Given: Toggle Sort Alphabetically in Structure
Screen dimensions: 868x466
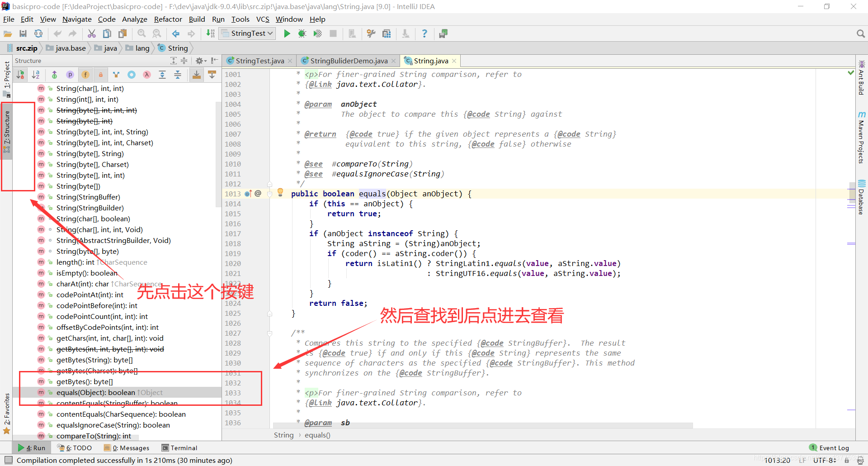Looking at the screenshot, I should tap(36, 75).
